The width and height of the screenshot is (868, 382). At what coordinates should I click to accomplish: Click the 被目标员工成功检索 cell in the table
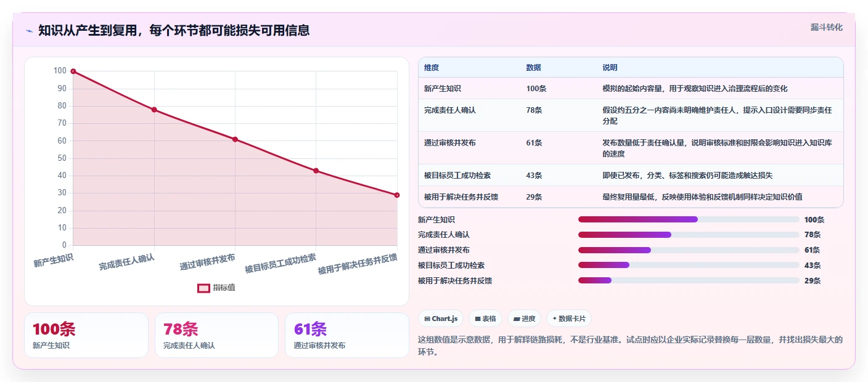(457, 176)
